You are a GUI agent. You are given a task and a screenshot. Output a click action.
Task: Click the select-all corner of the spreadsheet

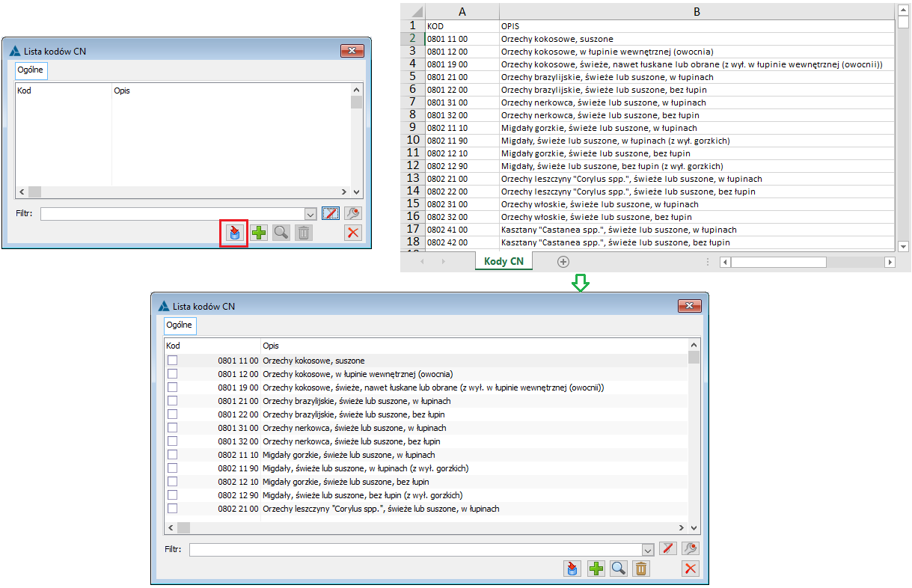point(412,12)
